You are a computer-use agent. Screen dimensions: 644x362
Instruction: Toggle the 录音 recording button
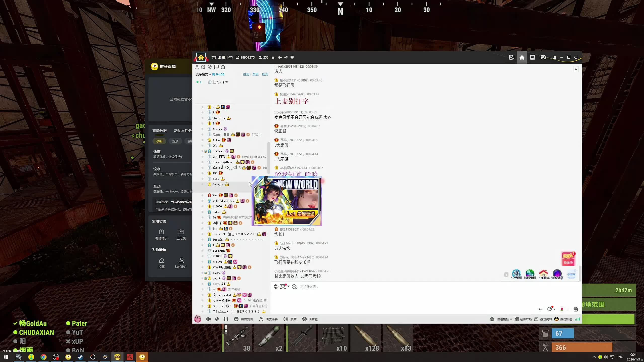[x=290, y=319]
